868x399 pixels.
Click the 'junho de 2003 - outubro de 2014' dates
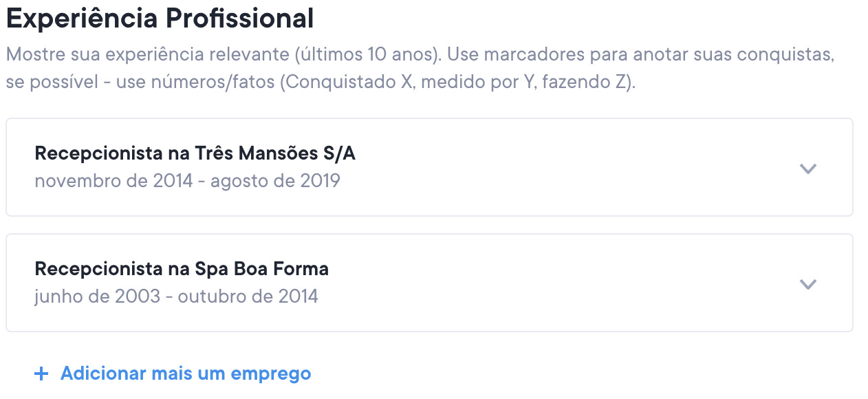click(x=176, y=296)
